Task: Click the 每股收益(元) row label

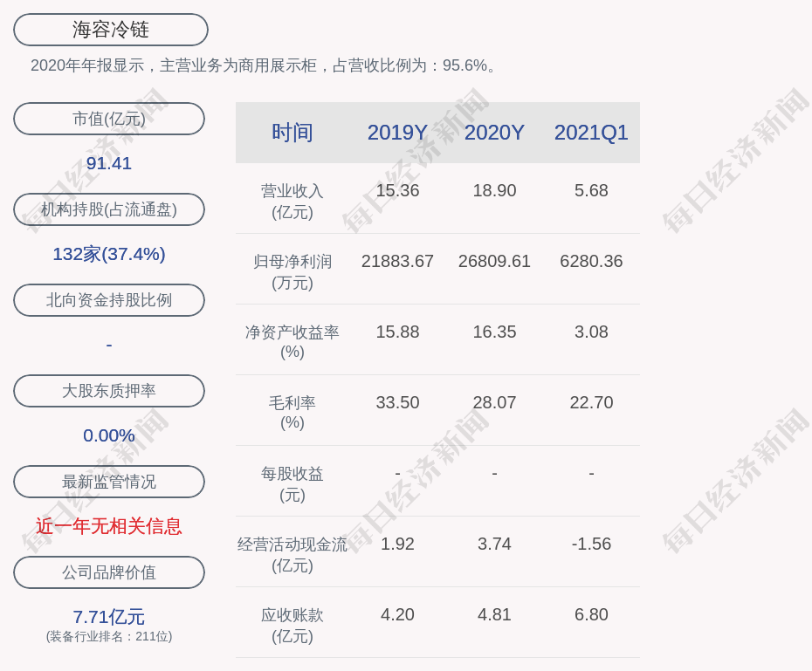Action: 292,484
